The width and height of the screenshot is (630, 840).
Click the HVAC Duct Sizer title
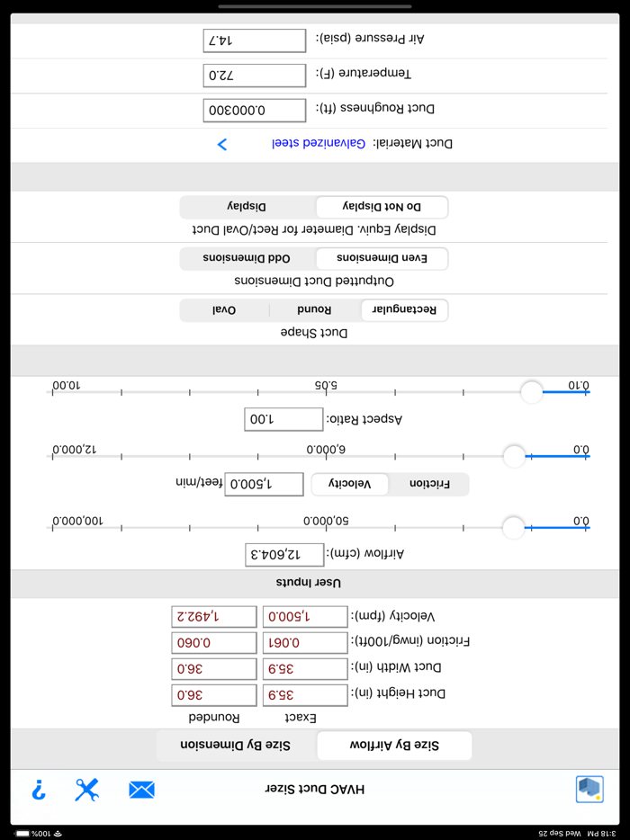coord(315,789)
